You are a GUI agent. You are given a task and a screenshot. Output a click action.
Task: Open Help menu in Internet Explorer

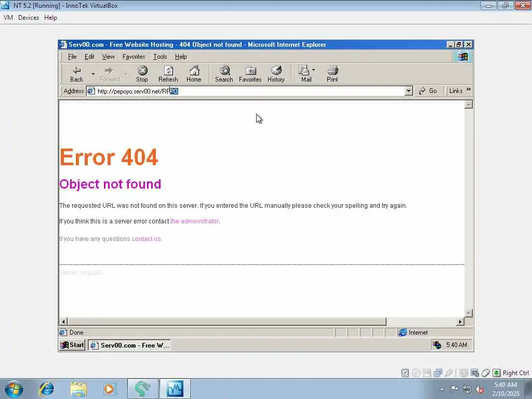point(181,57)
